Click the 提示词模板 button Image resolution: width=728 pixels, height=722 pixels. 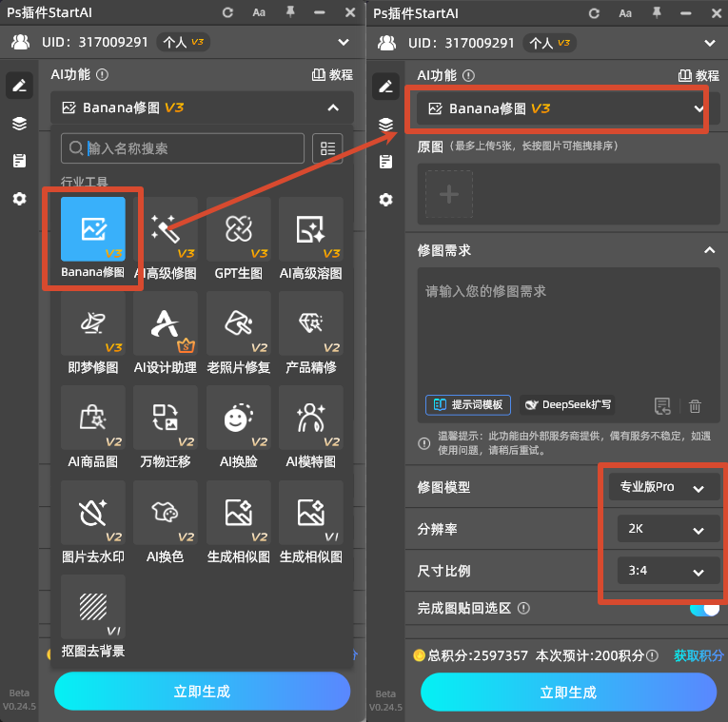pyautogui.click(x=468, y=405)
